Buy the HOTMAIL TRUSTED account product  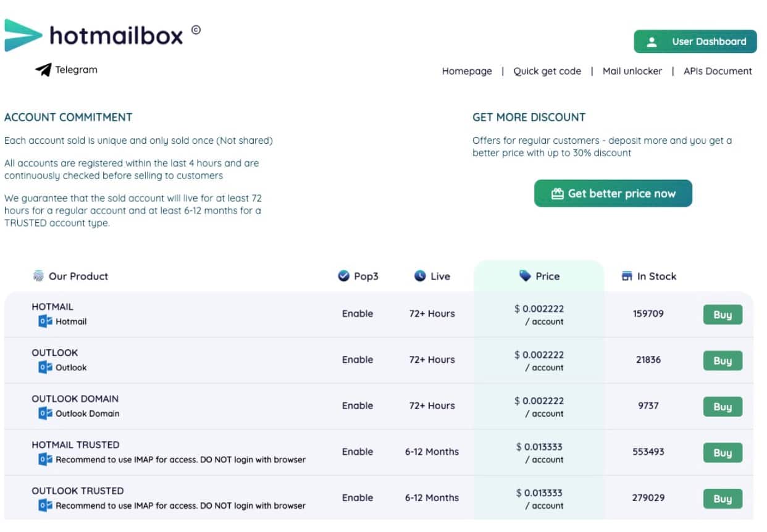(723, 453)
